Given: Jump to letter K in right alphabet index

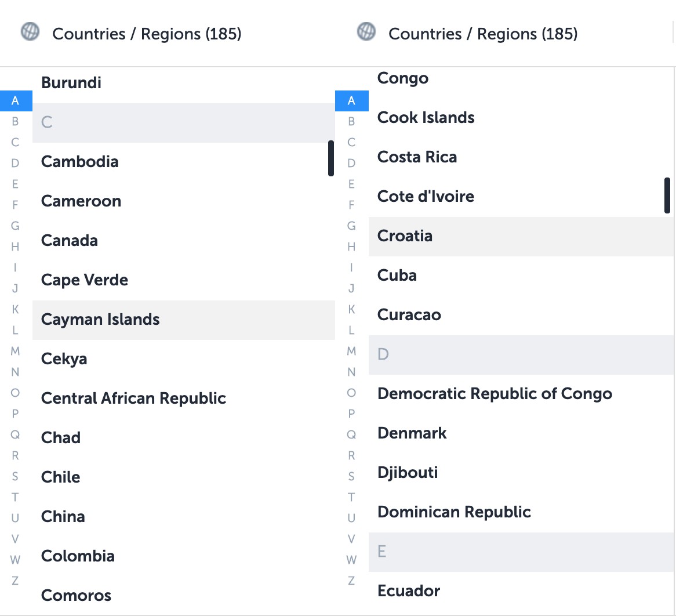Looking at the screenshot, I should coord(351,309).
